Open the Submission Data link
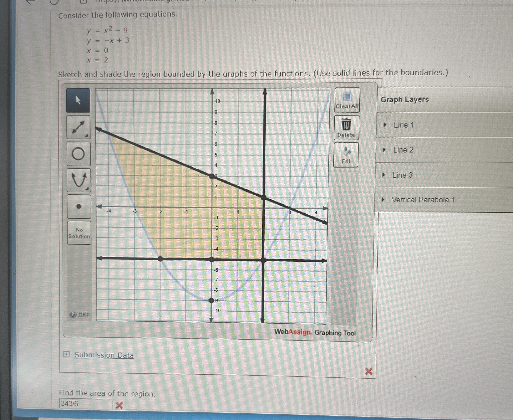513x420 pixels. [104, 355]
